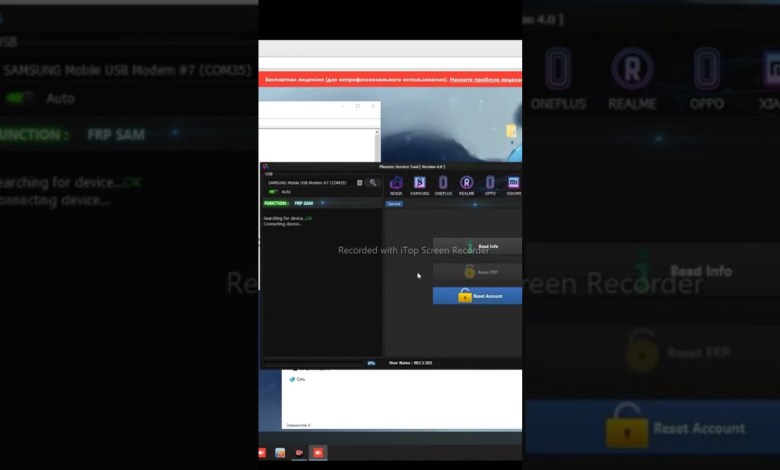Select the Oppo brand icon

point(490,186)
